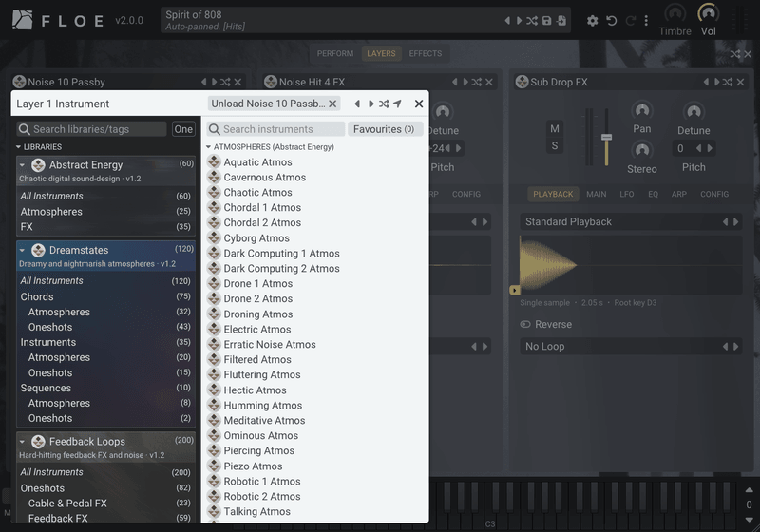The width and height of the screenshot is (760, 532).
Task: Toggle the Reverse switch
Action: (x=525, y=325)
